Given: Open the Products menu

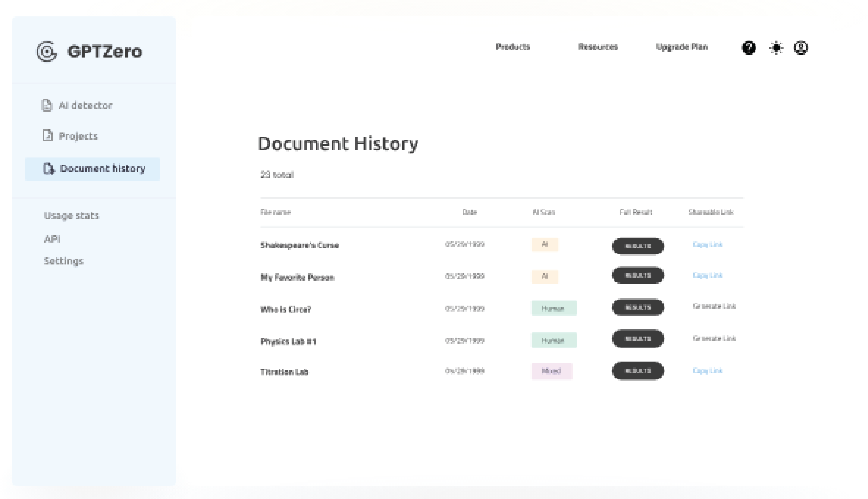Looking at the screenshot, I should (513, 47).
